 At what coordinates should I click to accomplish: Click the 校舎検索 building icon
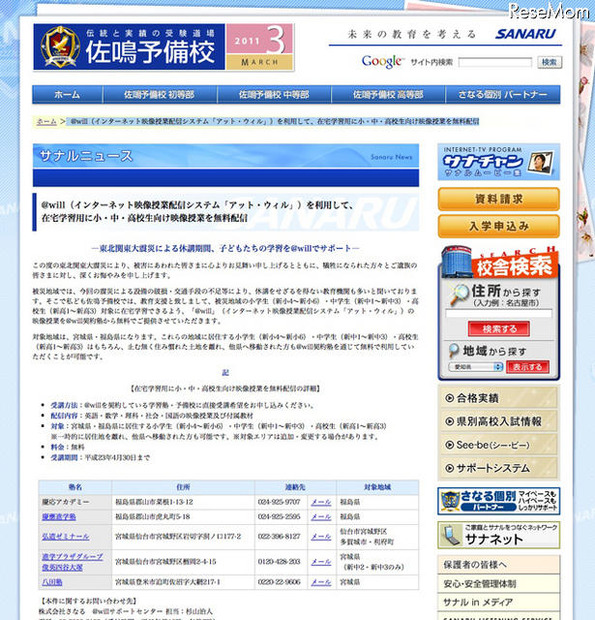pos(457,262)
